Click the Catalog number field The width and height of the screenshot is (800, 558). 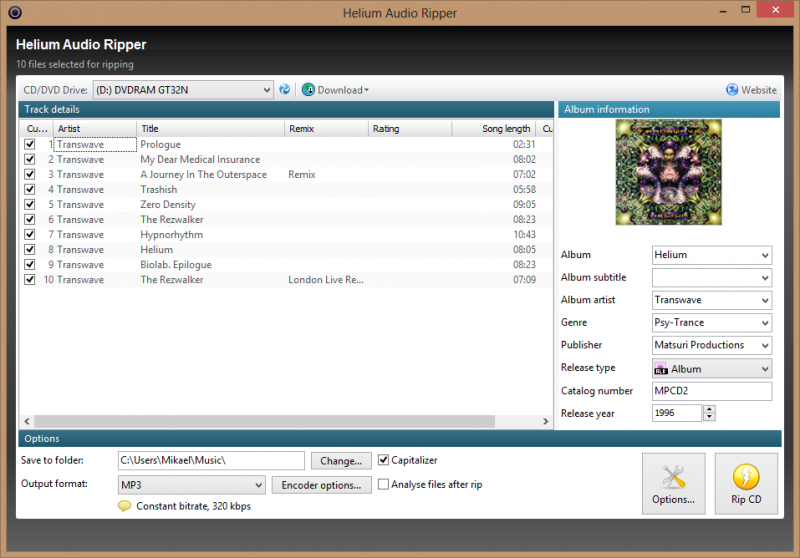point(712,391)
